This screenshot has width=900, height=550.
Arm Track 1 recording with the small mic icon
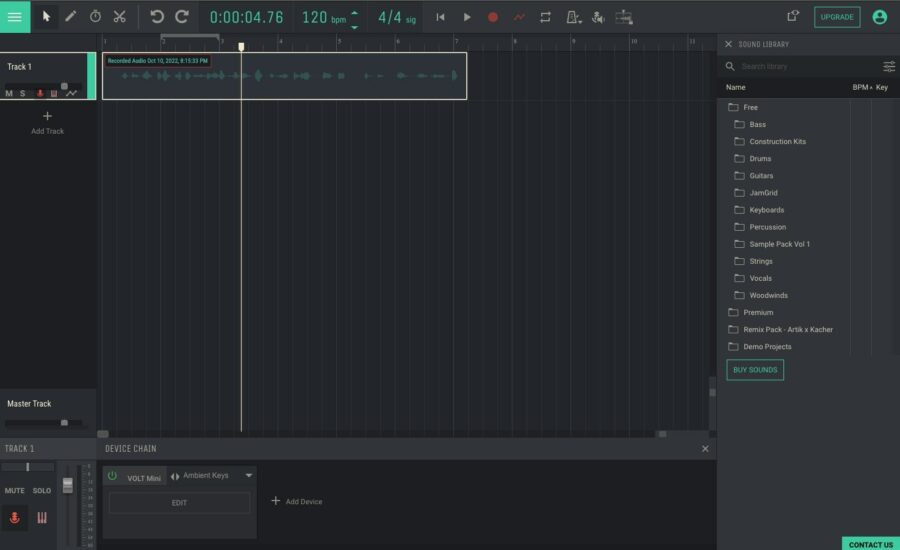(x=40, y=93)
